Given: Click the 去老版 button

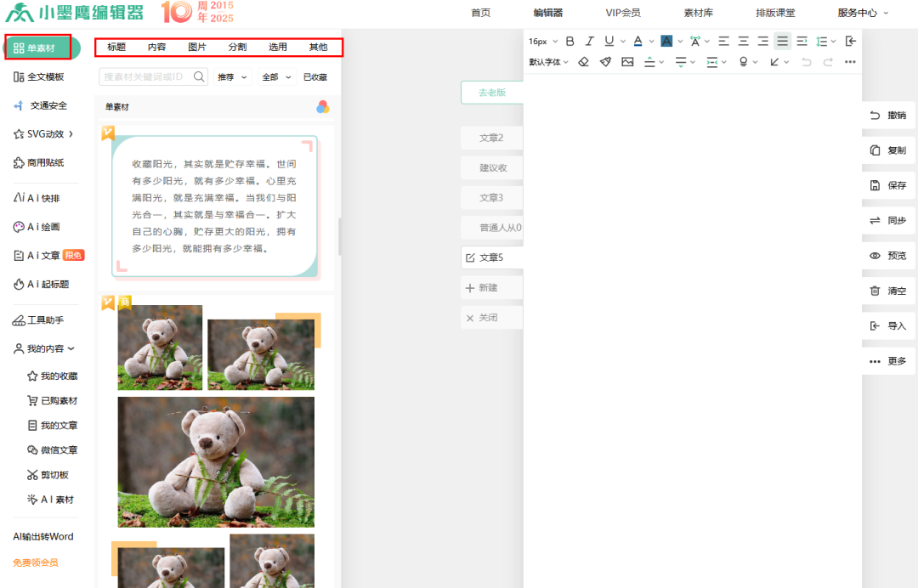Looking at the screenshot, I should [491, 93].
